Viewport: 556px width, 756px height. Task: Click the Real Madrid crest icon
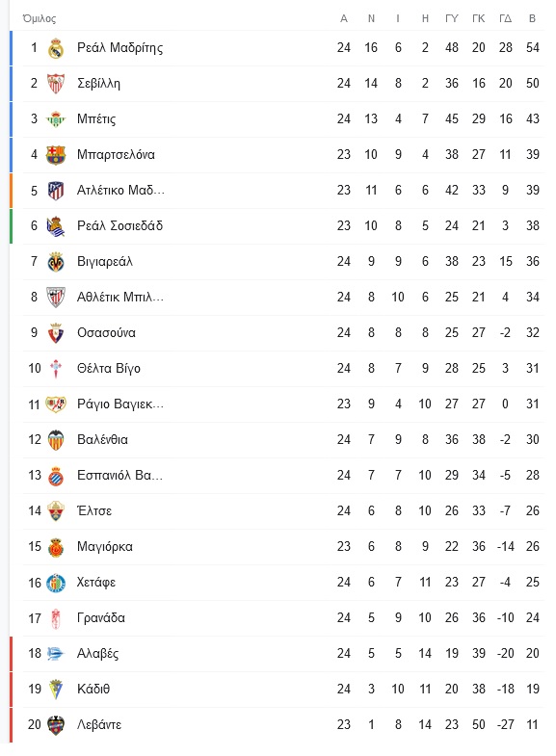pyautogui.click(x=56, y=48)
